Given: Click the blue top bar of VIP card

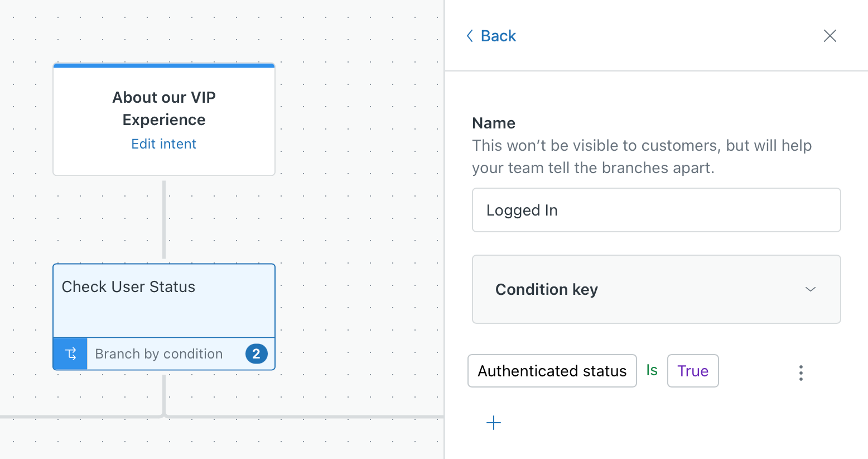Looking at the screenshot, I should 164,66.
